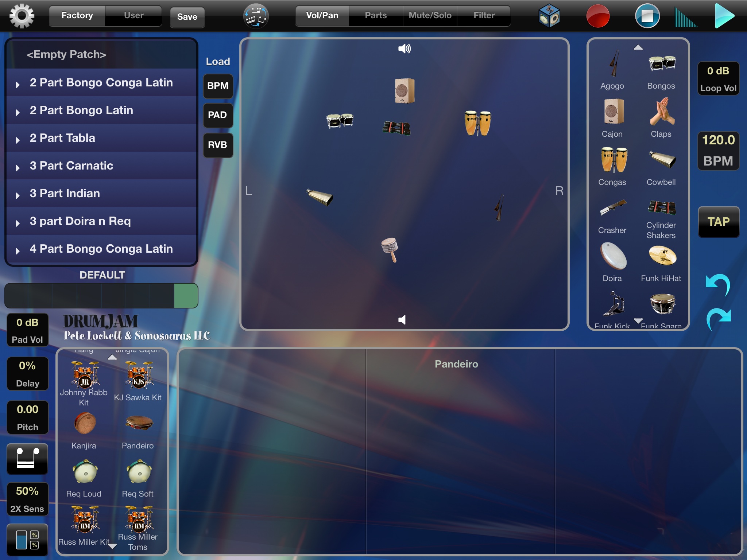This screenshot has height=560, width=747.
Task: Click the red record button
Action: [597, 16]
